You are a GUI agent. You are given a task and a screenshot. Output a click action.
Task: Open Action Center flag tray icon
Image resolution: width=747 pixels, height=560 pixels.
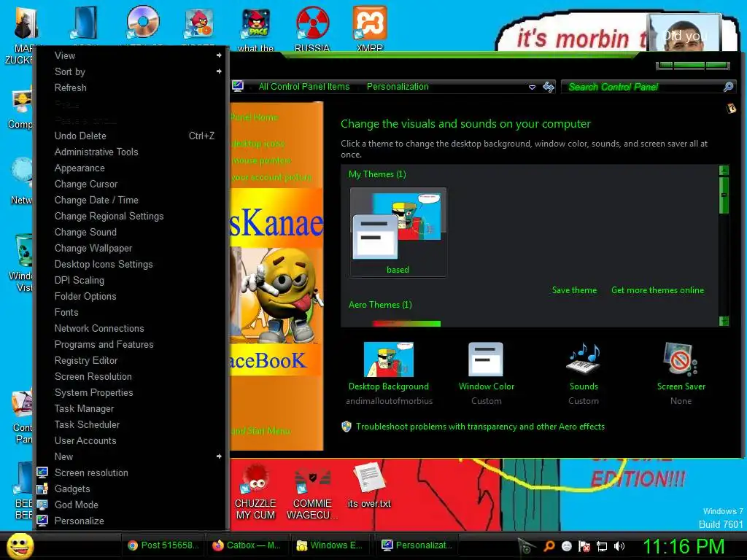[584, 546]
